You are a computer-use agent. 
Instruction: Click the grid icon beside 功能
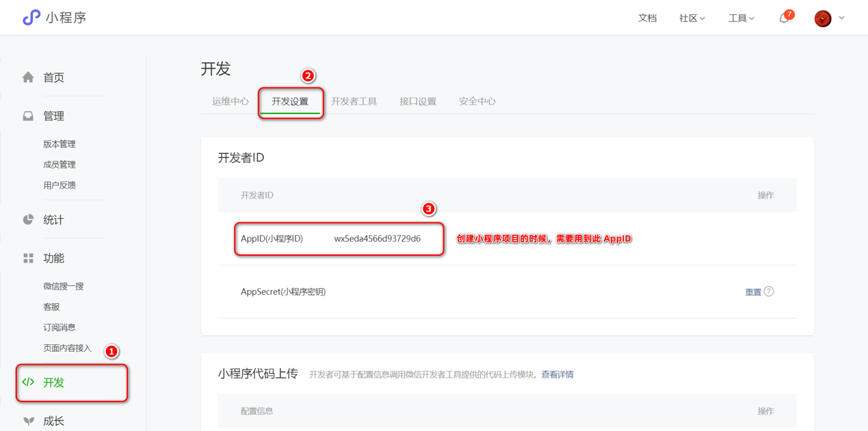[28, 258]
